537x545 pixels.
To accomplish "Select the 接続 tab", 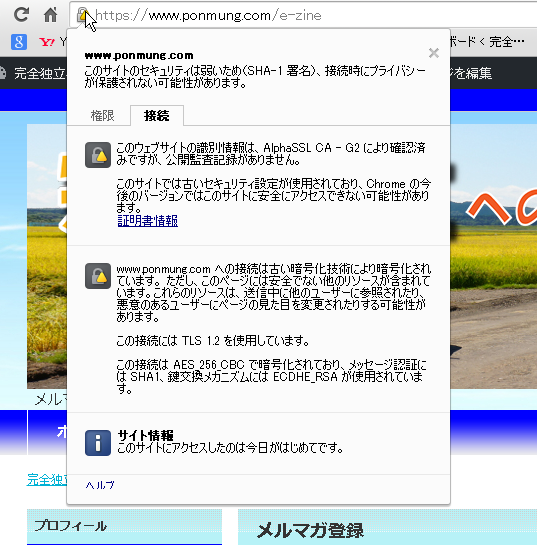I will [157, 115].
